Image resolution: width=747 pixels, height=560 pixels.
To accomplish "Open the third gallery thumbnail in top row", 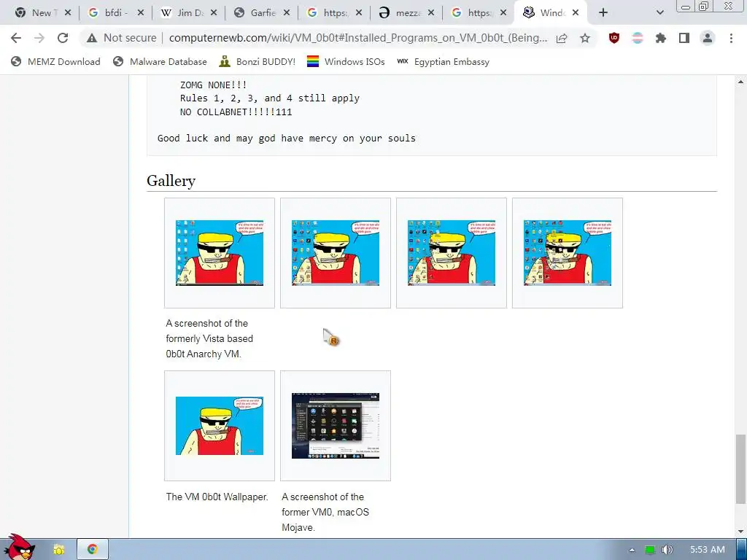I will tap(452, 253).
